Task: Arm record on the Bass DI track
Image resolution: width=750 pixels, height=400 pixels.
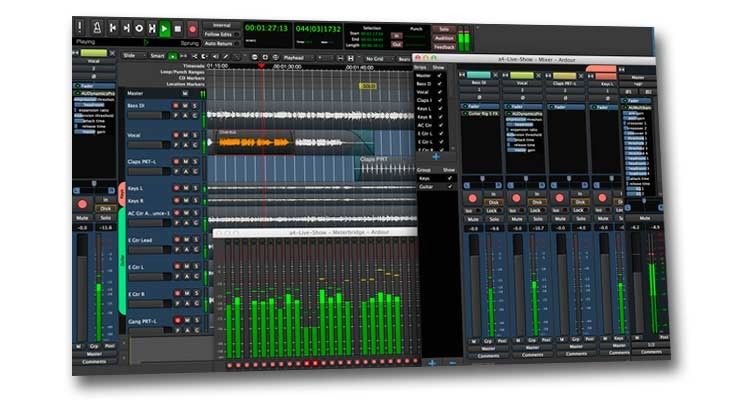Action: coord(176,106)
